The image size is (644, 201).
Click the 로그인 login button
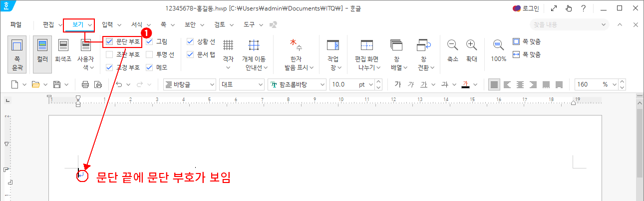coord(526,8)
